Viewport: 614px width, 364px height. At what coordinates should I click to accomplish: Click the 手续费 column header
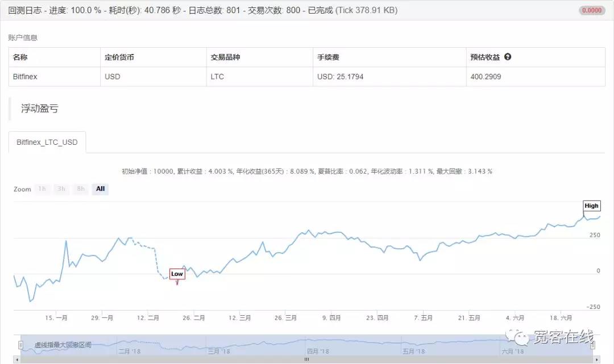click(x=329, y=57)
